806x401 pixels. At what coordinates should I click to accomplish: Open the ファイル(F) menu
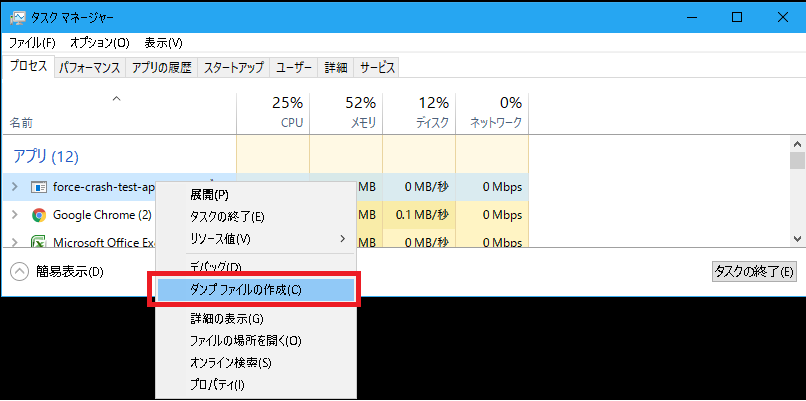(32, 43)
